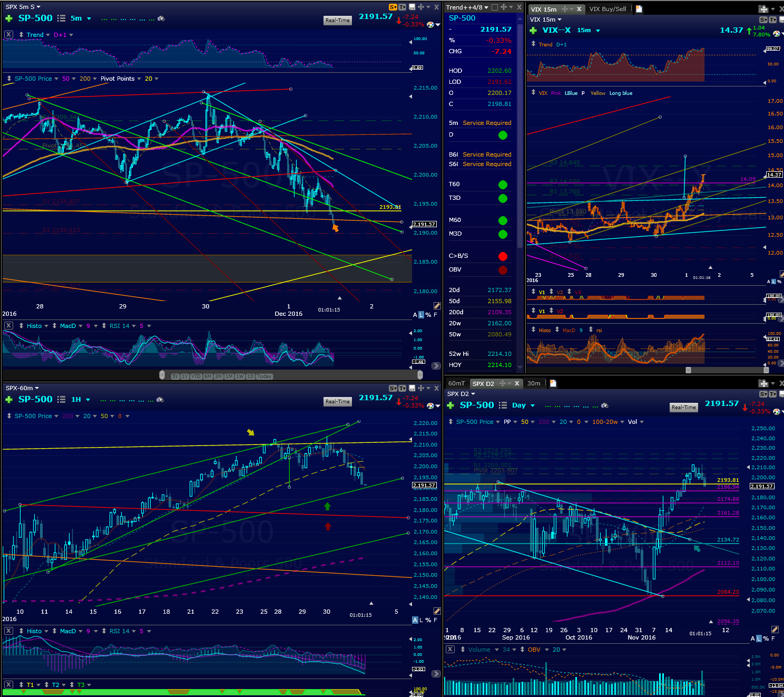Open symbol list icon next to SP-500 in 5m chart
The image size is (784, 697).
pyautogui.click(x=62, y=18)
